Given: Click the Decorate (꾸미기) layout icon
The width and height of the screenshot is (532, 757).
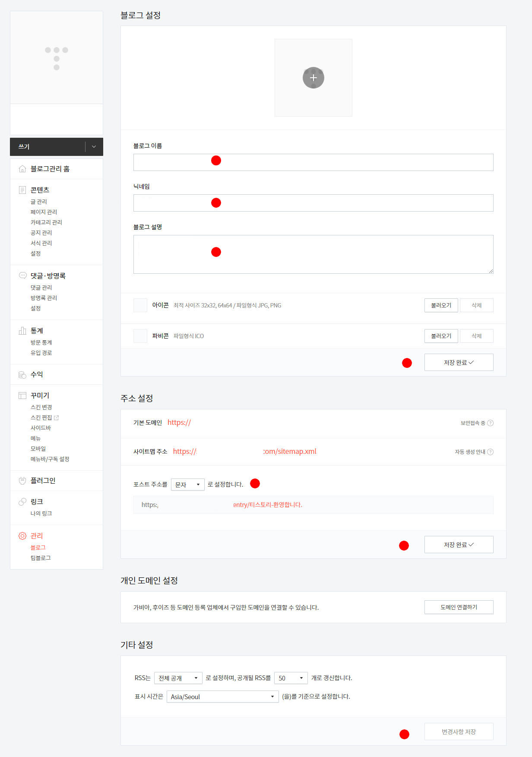Looking at the screenshot, I should point(22,396).
